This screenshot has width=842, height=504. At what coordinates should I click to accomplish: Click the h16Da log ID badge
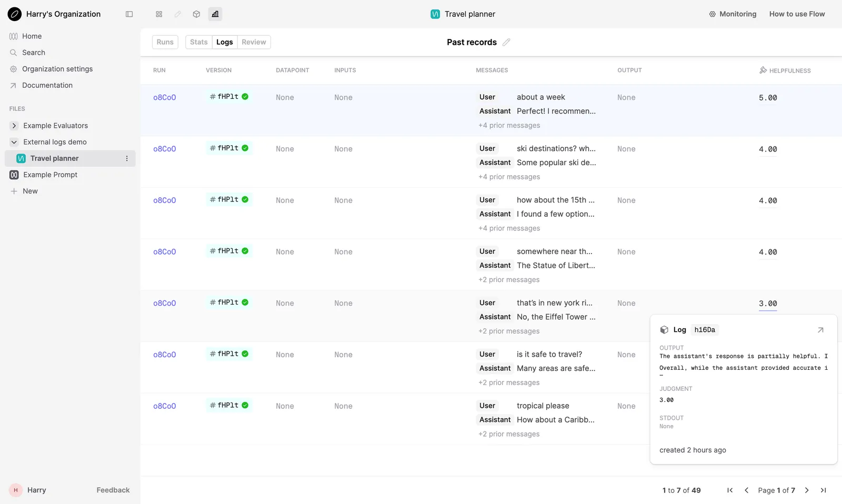coord(705,330)
